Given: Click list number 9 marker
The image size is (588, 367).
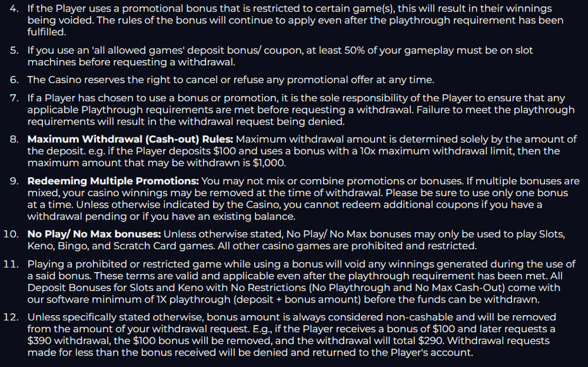Looking at the screenshot, I should (x=15, y=181).
